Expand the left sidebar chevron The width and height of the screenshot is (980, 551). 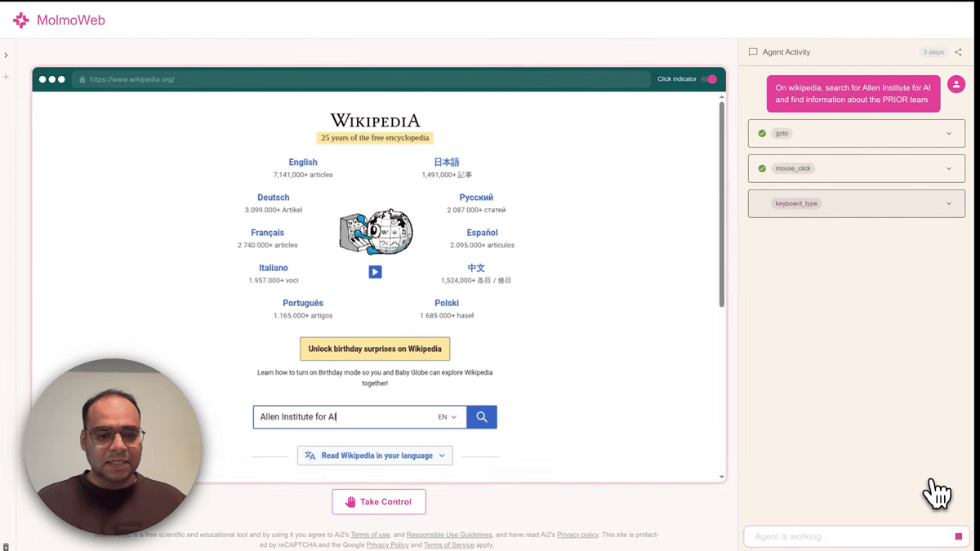pyautogui.click(x=6, y=56)
